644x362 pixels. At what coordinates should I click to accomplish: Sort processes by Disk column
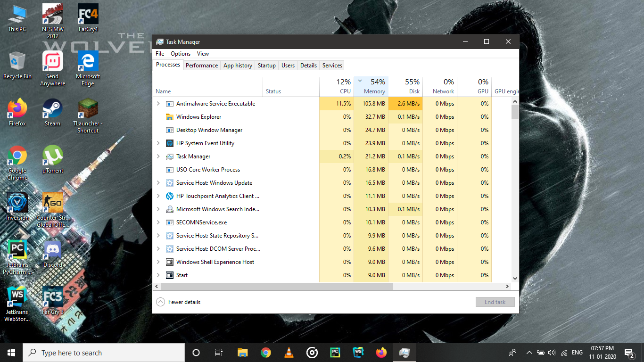tap(405, 87)
